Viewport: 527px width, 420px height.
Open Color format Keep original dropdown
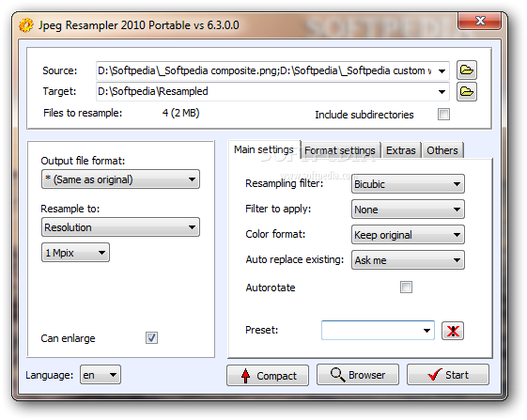pyautogui.click(x=408, y=234)
